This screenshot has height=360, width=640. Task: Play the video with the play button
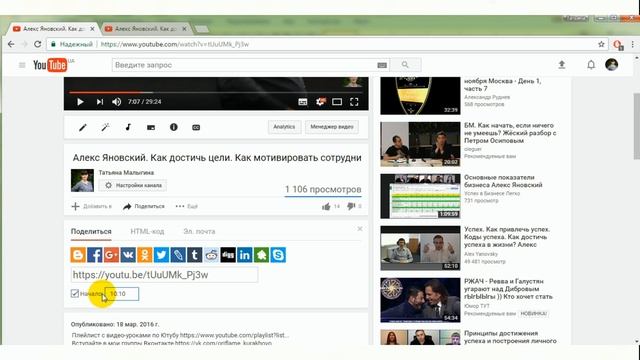coord(80,102)
